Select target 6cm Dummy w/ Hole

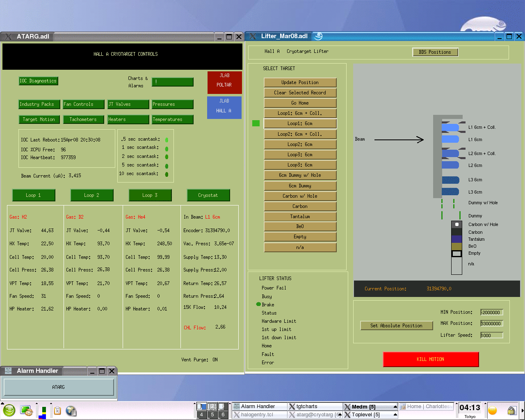(300, 175)
